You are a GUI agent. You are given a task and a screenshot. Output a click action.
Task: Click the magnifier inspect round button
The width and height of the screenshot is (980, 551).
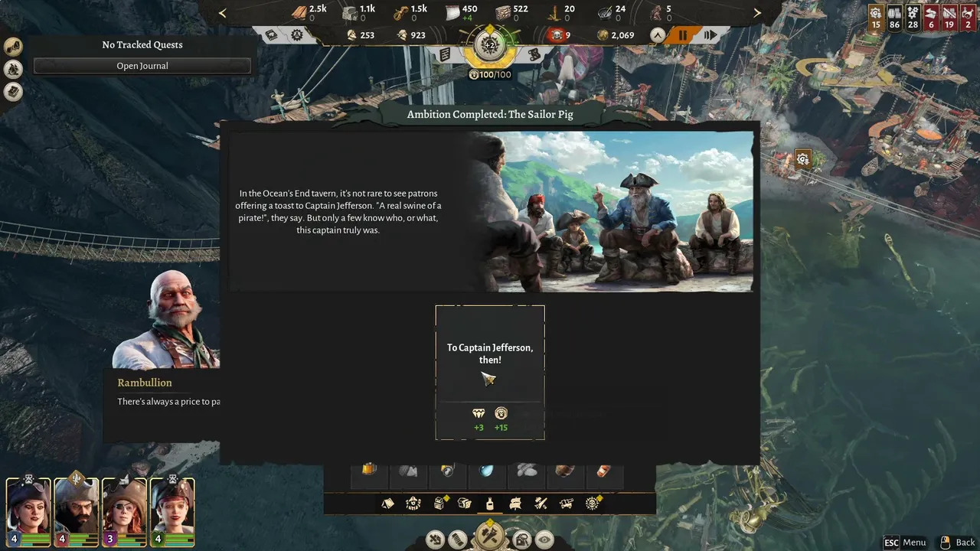(x=522, y=539)
